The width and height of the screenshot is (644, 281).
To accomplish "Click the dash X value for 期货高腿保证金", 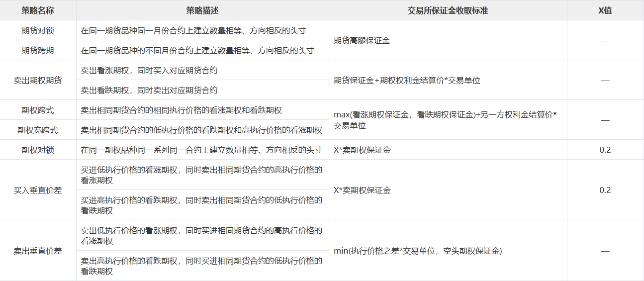I will [x=605, y=40].
